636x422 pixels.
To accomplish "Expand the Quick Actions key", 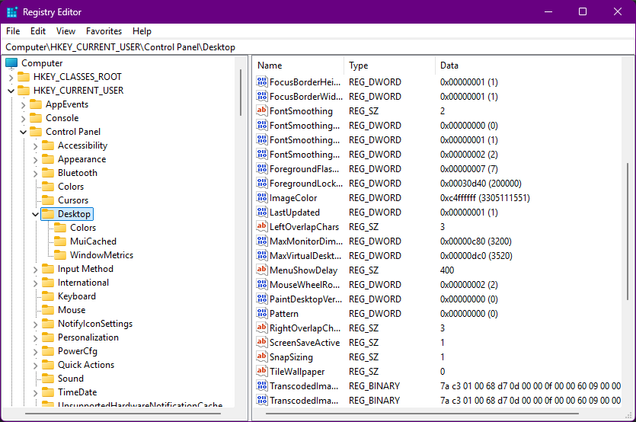I will pos(35,365).
